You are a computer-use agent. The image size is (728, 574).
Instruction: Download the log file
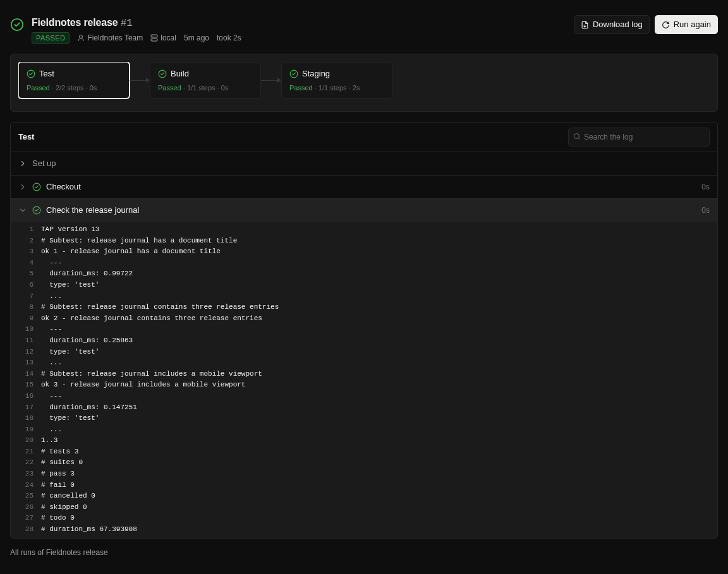(612, 25)
